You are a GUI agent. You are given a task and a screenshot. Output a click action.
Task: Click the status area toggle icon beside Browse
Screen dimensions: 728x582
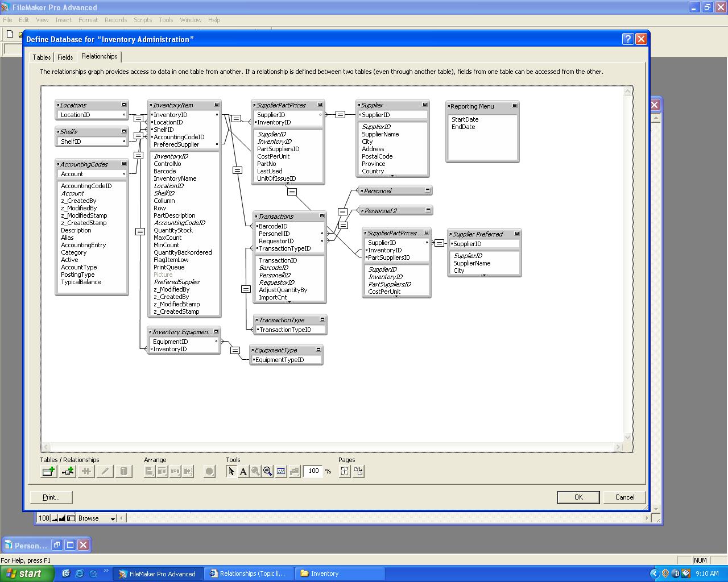pos(71,518)
